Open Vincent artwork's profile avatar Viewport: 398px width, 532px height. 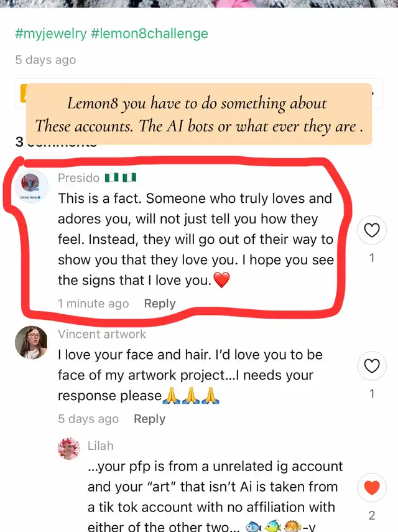(x=31, y=342)
